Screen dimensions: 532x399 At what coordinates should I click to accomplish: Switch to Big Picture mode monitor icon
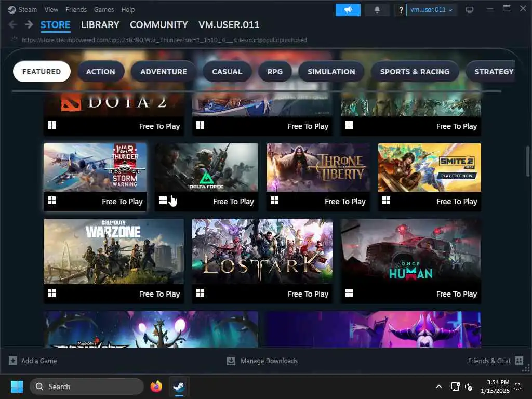pos(470,10)
